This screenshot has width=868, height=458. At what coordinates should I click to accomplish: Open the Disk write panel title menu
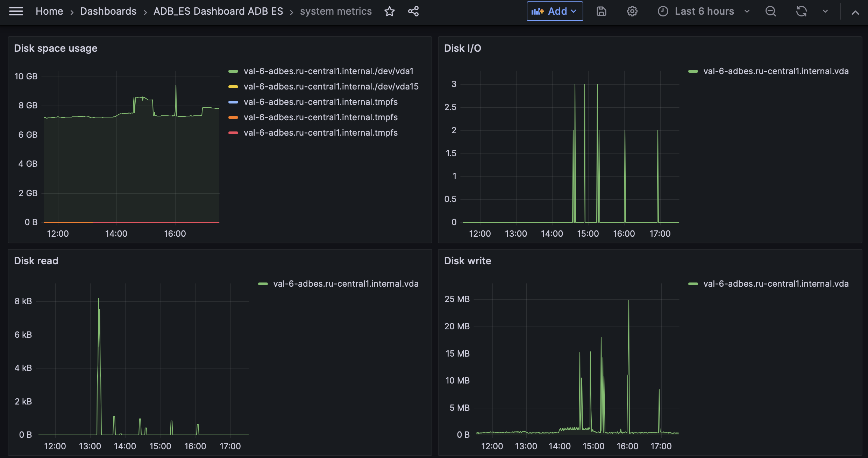(468, 260)
